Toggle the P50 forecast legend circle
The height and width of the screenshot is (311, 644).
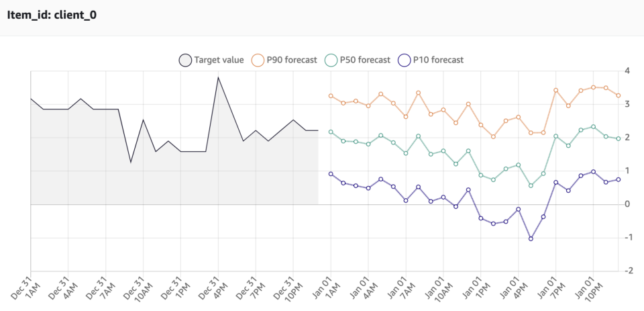[x=331, y=60]
